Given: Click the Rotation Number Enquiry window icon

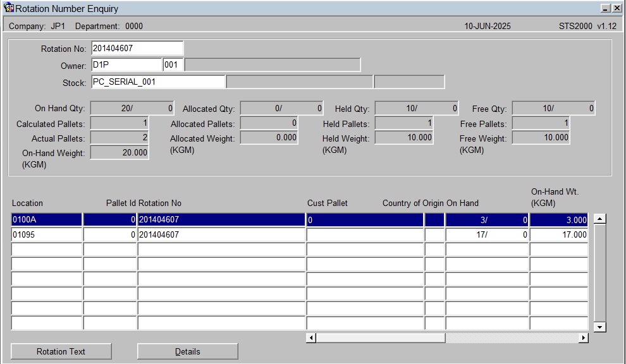Looking at the screenshot, I should pos(8,8).
